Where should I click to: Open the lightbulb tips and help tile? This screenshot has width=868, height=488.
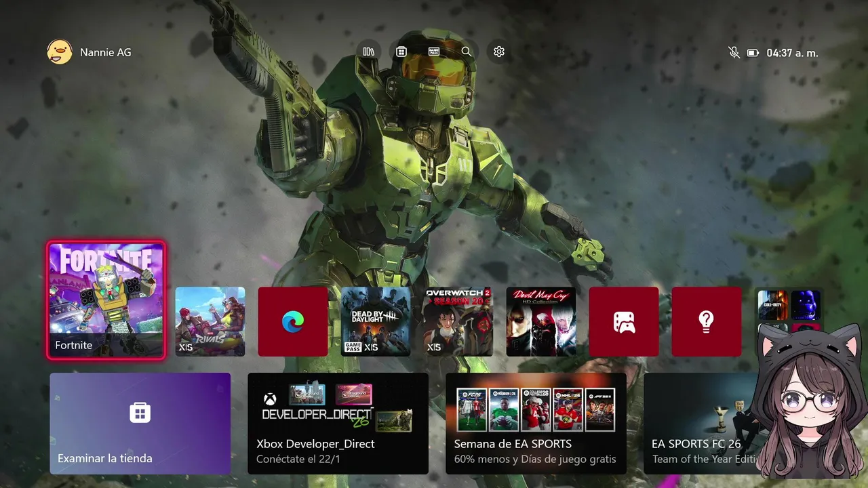pos(707,321)
